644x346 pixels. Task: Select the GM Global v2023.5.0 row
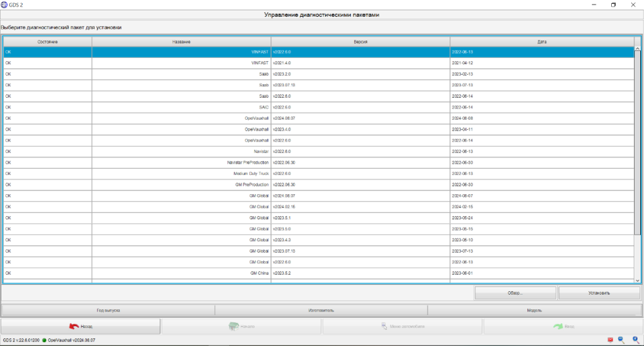coord(319,229)
